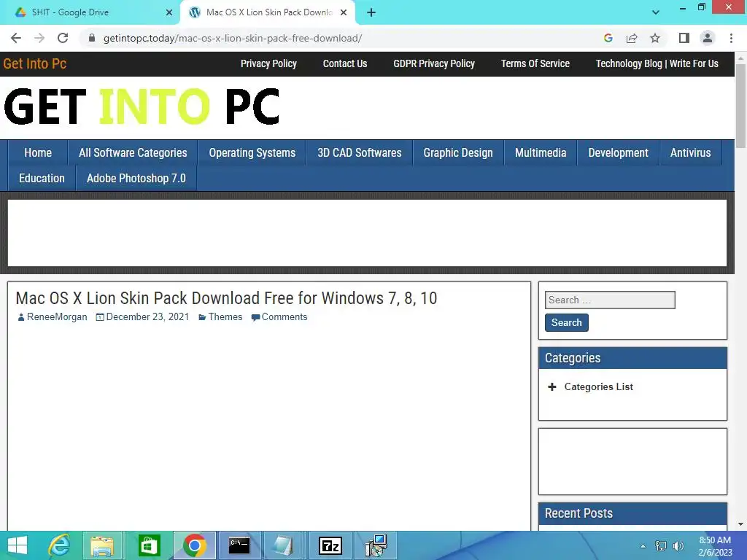Click the page vertical scrollbar thumb
The image size is (747, 560).
coord(740,106)
